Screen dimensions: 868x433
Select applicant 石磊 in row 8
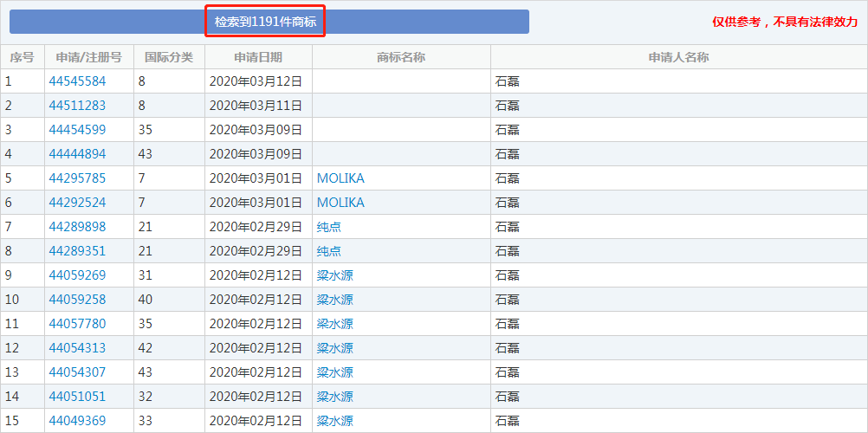(x=507, y=251)
